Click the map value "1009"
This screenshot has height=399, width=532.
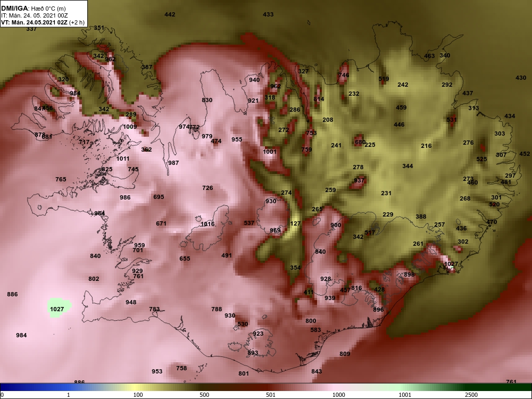(130, 127)
